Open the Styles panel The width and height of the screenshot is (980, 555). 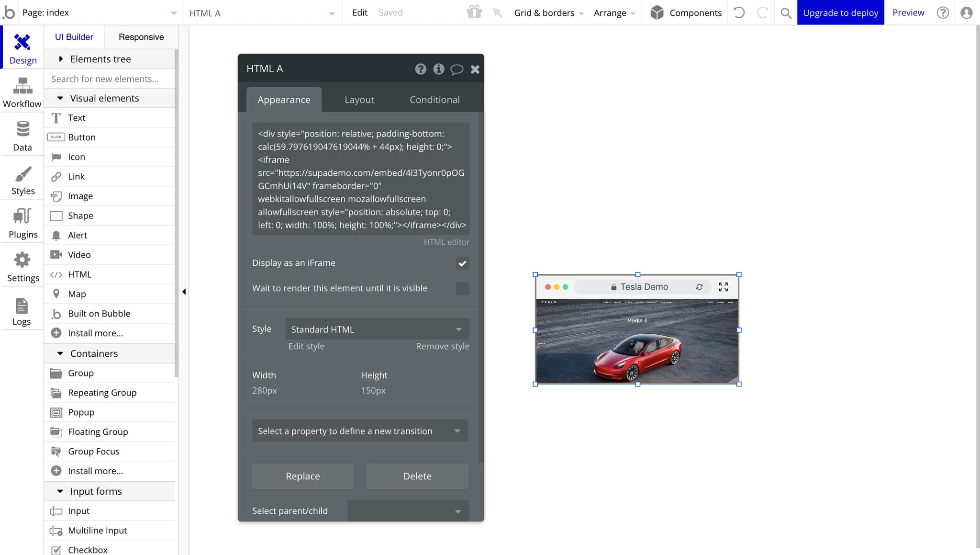click(x=22, y=179)
